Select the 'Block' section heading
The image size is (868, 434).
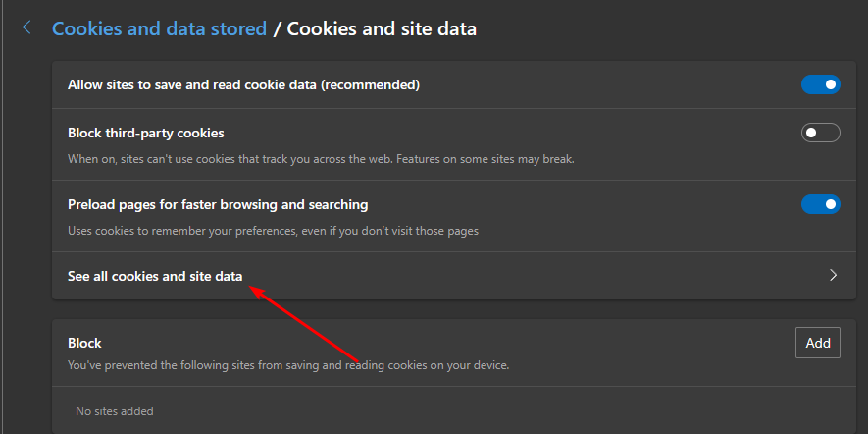[x=84, y=343]
